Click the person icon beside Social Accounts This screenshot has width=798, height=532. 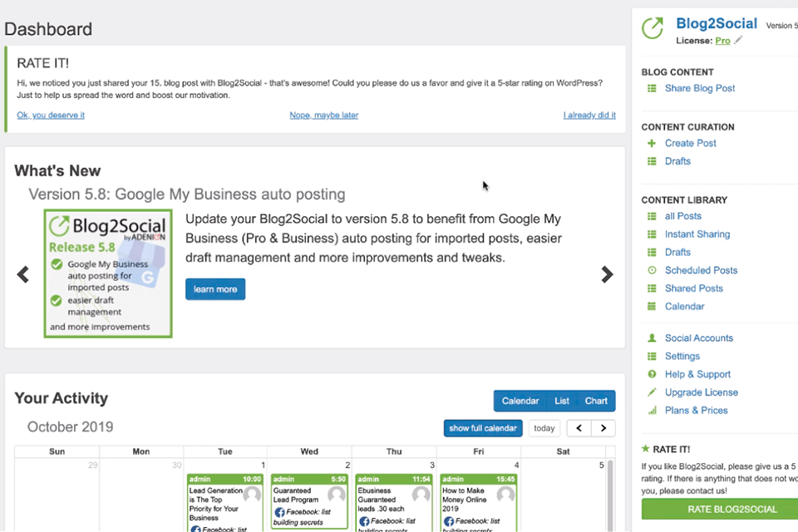pos(652,338)
